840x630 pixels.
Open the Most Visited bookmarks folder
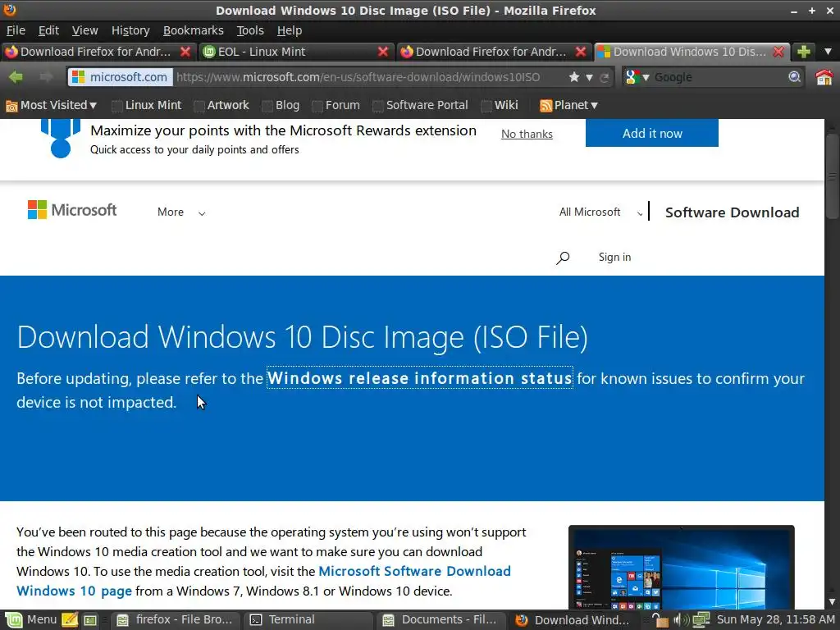pos(52,106)
